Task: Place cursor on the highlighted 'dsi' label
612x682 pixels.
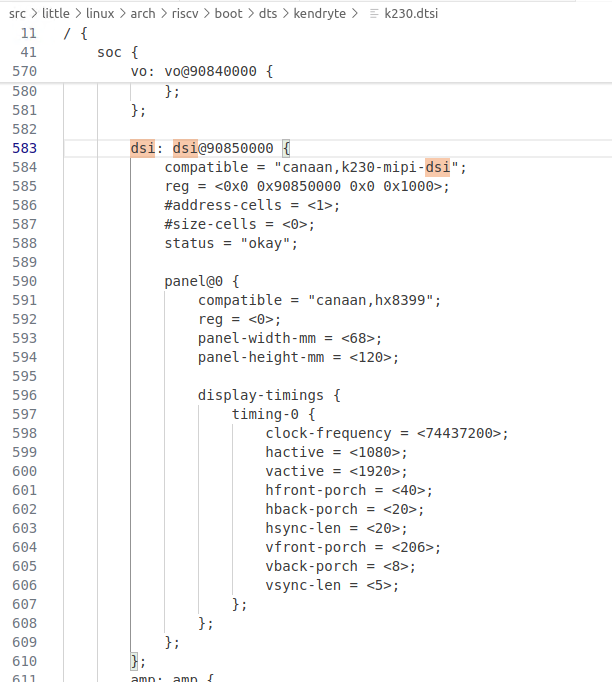Action: tap(142, 148)
